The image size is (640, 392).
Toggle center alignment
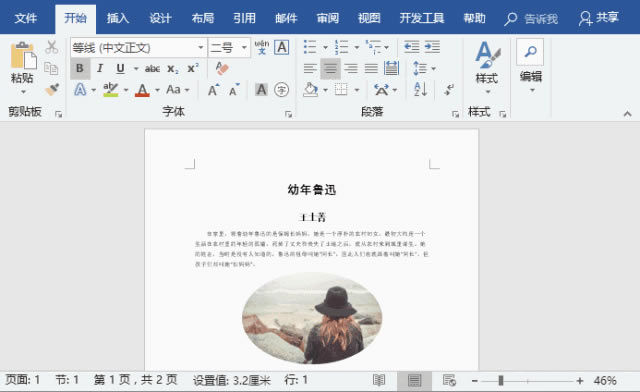tap(330, 68)
